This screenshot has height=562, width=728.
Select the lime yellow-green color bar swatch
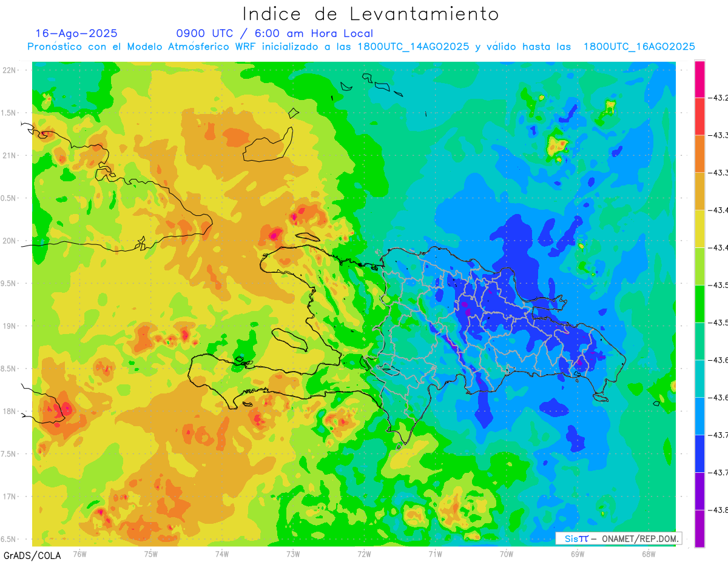coord(699,266)
